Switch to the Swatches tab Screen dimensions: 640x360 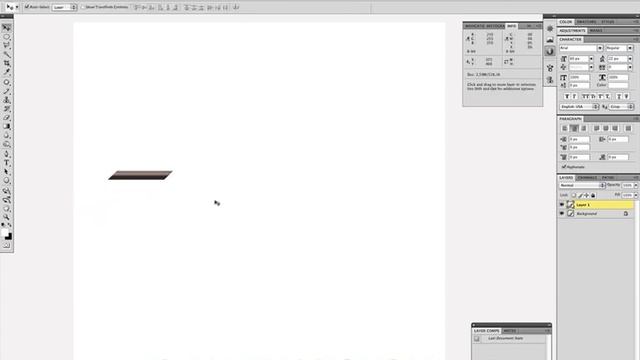click(587, 22)
